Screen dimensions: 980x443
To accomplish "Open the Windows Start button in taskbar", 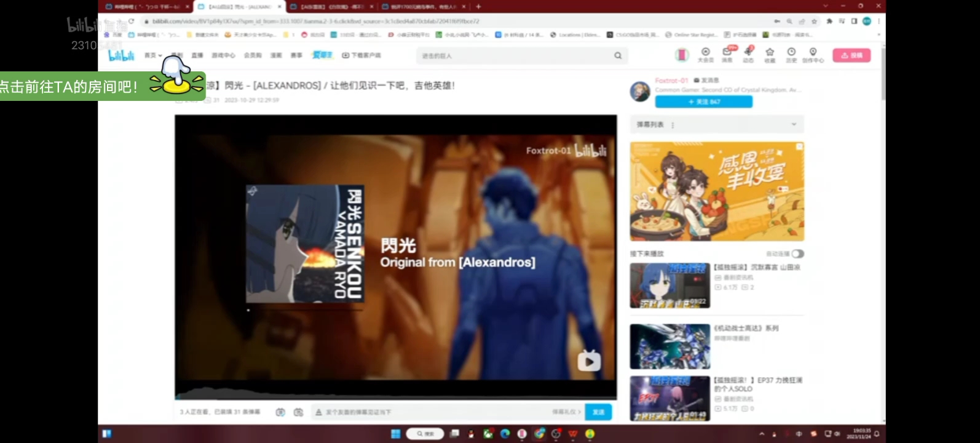I will pyautogui.click(x=395, y=434).
